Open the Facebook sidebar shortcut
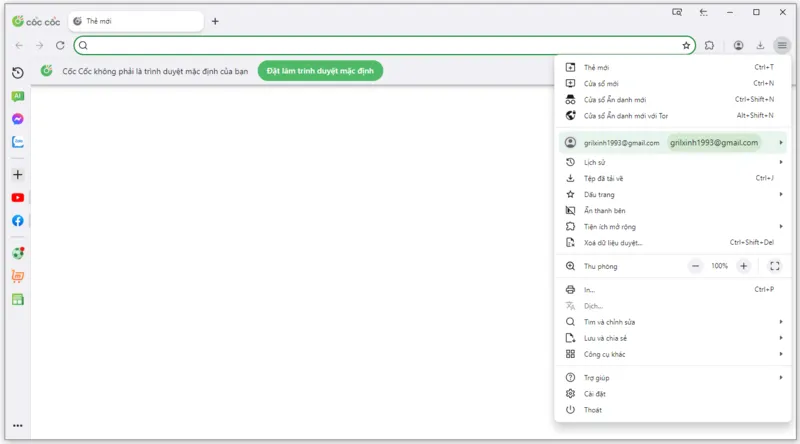The height and width of the screenshot is (444, 800). (x=18, y=220)
